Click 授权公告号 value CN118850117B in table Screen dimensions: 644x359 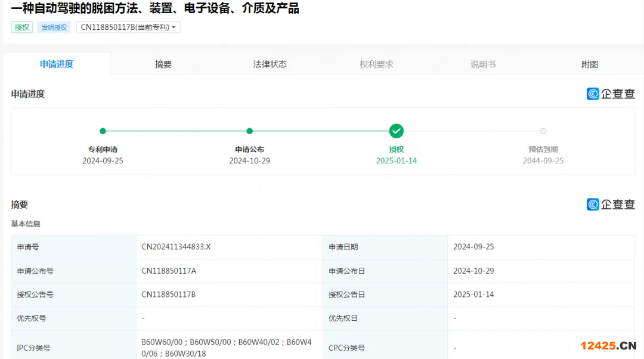coord(169,295)
